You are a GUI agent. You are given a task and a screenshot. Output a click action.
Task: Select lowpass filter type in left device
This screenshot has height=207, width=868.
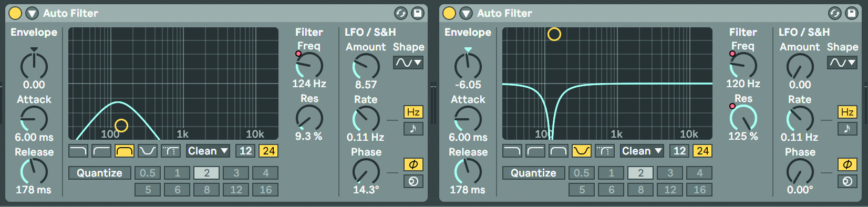tap(78, 151)
